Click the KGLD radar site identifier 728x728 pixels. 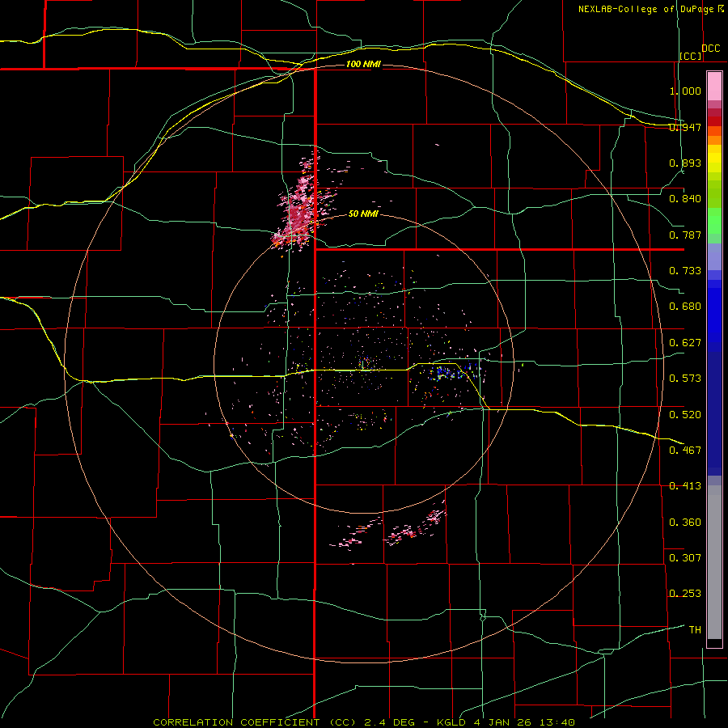point(451,722)
